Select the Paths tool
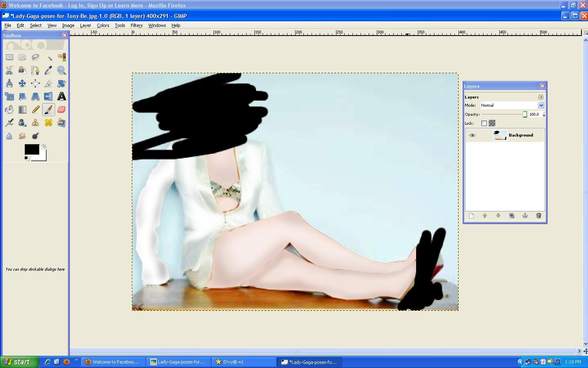The height and width of the screenshot is (368, 588). (x=36, y=70)
